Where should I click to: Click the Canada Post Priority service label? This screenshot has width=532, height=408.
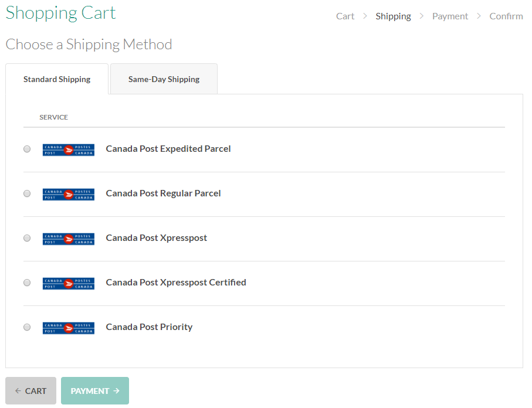click(149, 327)
